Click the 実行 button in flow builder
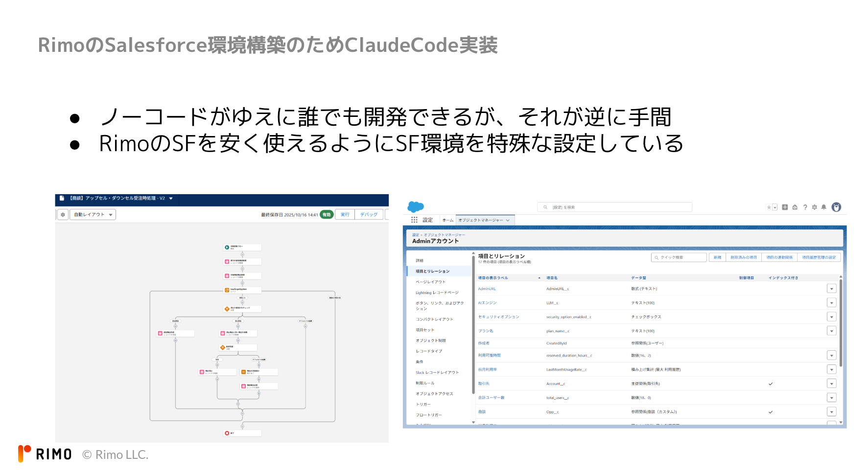Viewport: 868px width, 475px height. pos(345,215)
